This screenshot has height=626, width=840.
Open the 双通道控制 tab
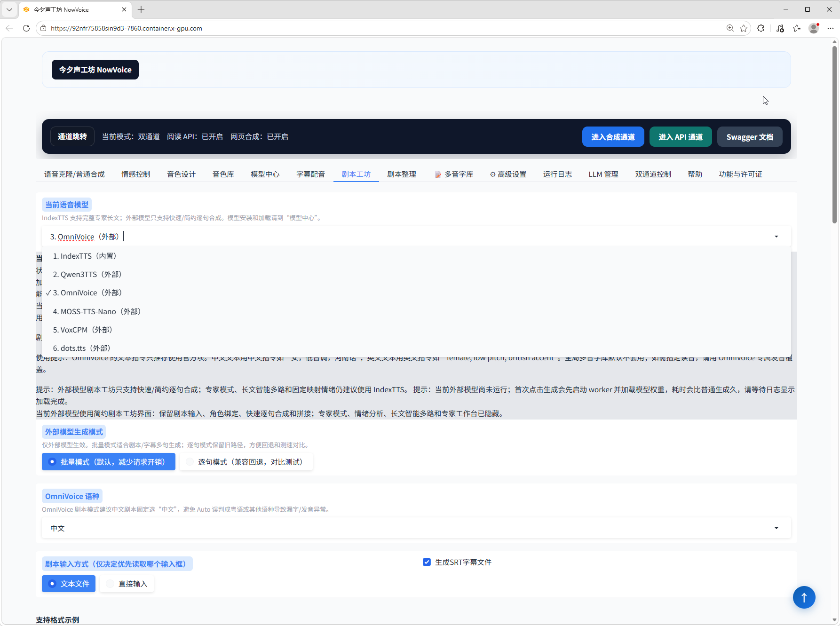tap(653, 174)
